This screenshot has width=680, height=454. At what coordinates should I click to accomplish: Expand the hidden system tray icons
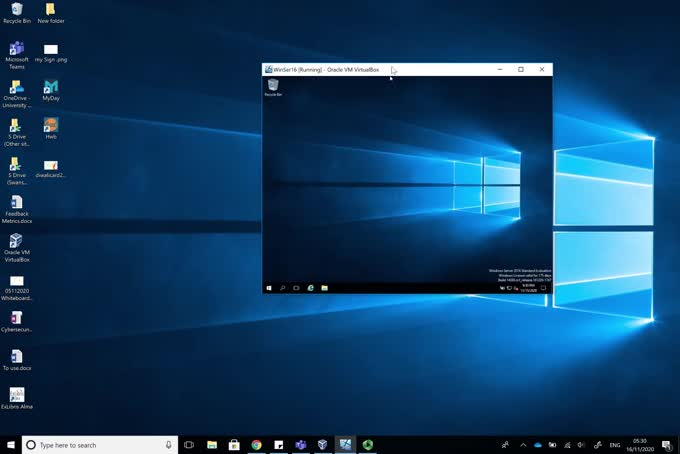tap(523, 445)
